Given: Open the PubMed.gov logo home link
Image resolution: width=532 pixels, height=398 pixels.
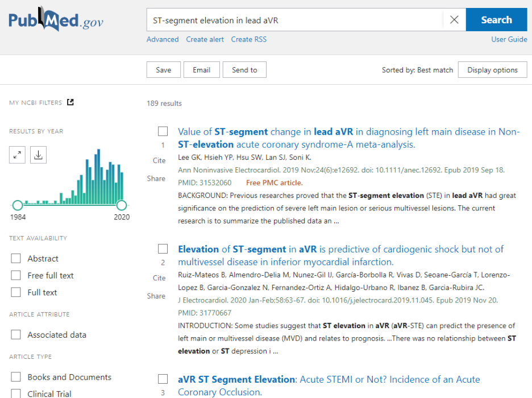Looking at the screenshot, I should tap(56, 19).
